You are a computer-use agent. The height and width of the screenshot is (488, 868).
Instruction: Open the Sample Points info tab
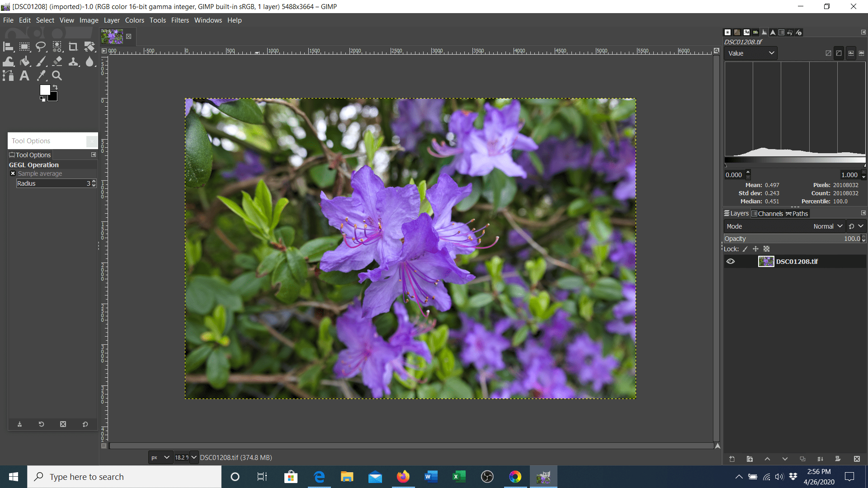(x=799, y=33)
